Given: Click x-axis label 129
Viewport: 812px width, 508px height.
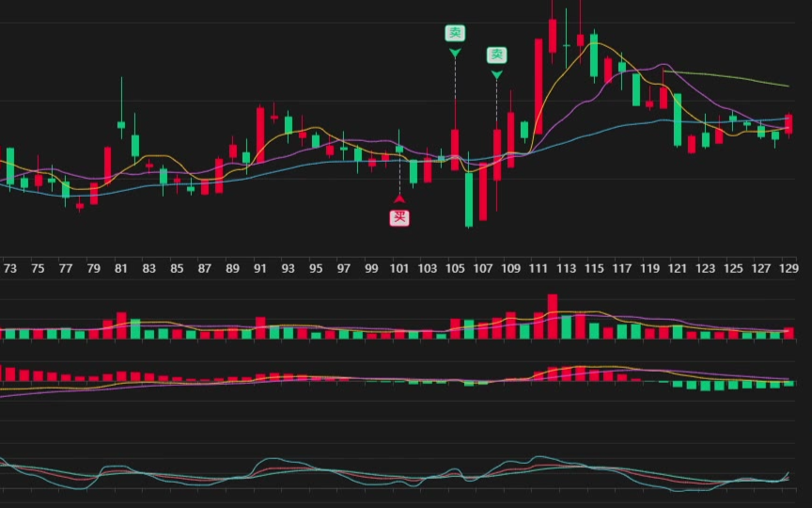Looking at the screenshot, I should (789, 268).
